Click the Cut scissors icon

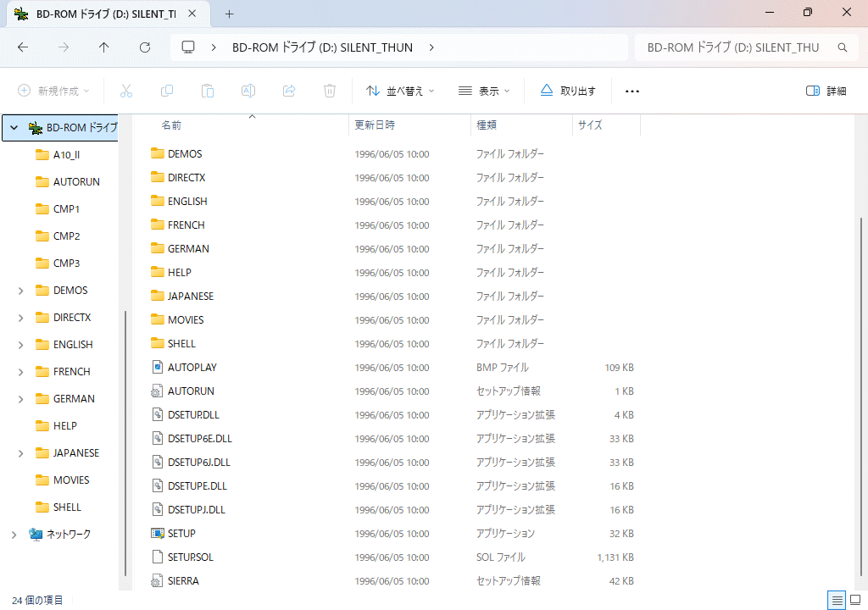coord(126,91)
